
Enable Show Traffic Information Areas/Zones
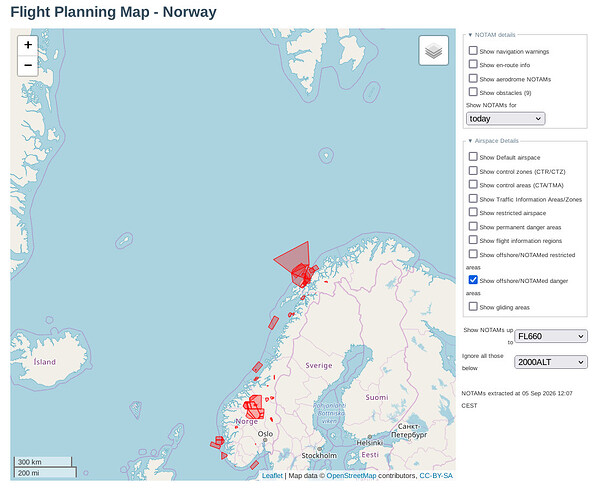[473, 199]
